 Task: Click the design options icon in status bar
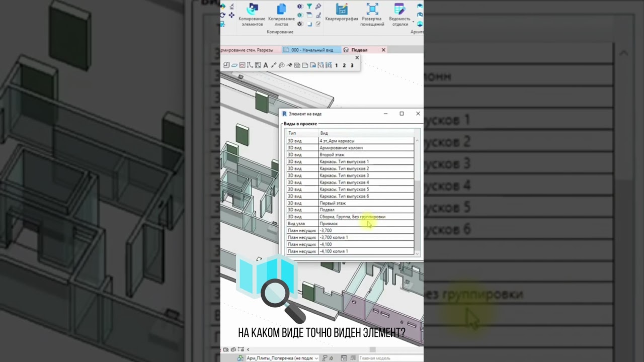[x=344, y=358]
